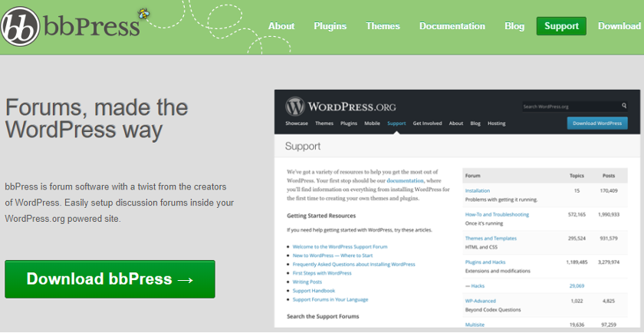Click the 572,165 topics value

tap(577, 215)
